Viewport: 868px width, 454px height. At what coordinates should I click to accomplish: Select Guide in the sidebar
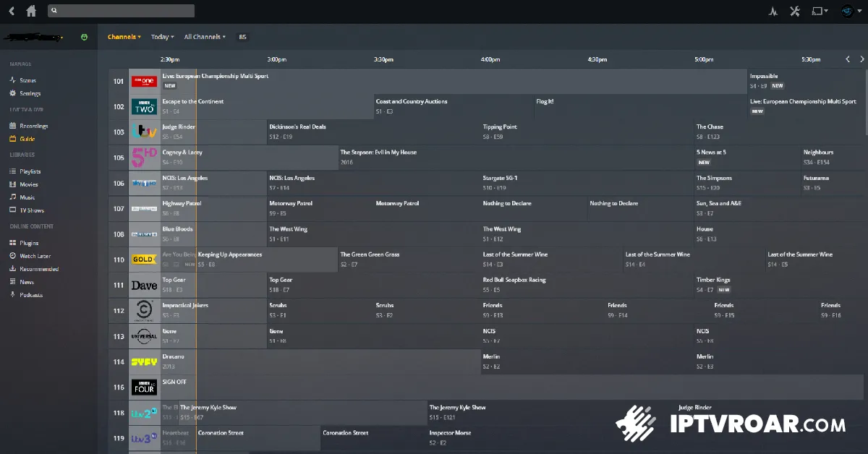27,139
